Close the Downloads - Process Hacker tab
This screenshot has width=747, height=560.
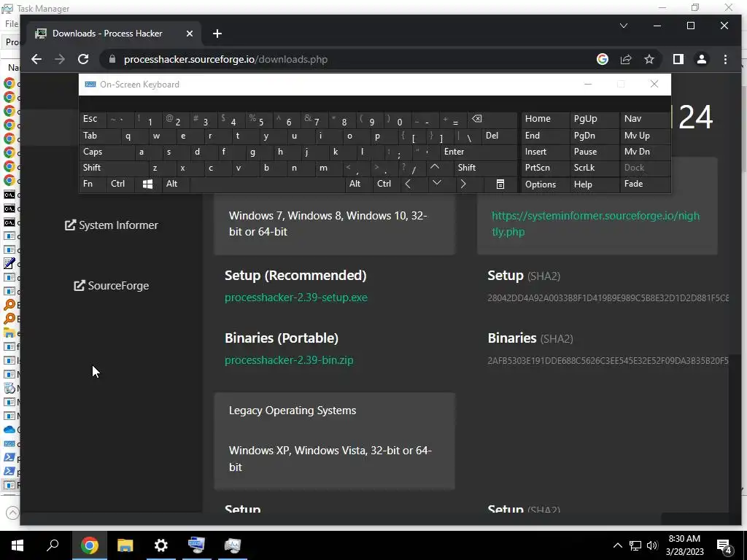[189, 34]
